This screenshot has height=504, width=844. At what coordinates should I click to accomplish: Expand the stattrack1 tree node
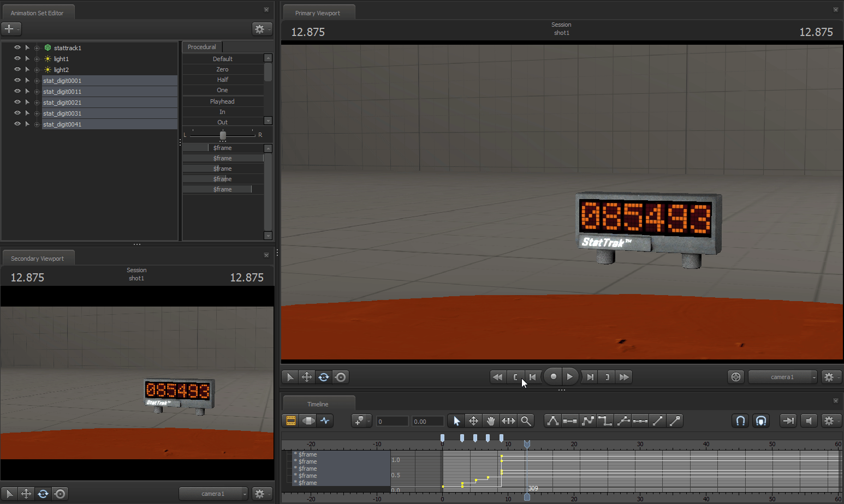(x=37, y=48)
